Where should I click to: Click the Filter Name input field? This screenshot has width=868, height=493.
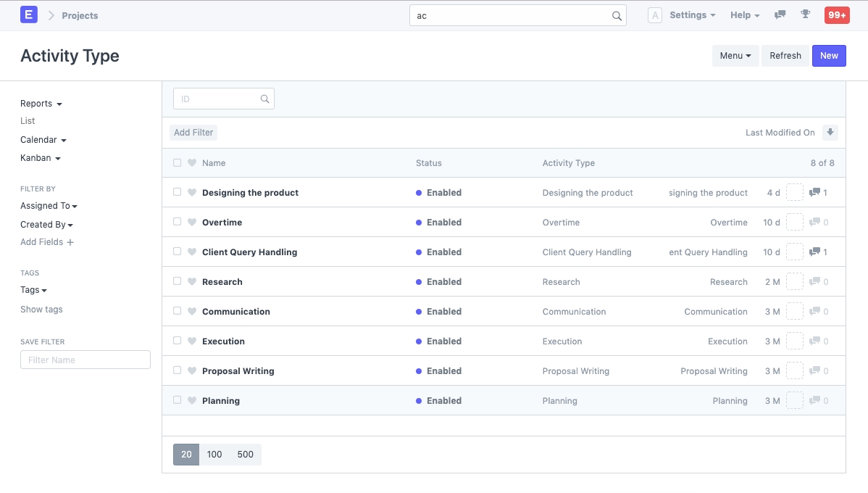coord(85,360)
